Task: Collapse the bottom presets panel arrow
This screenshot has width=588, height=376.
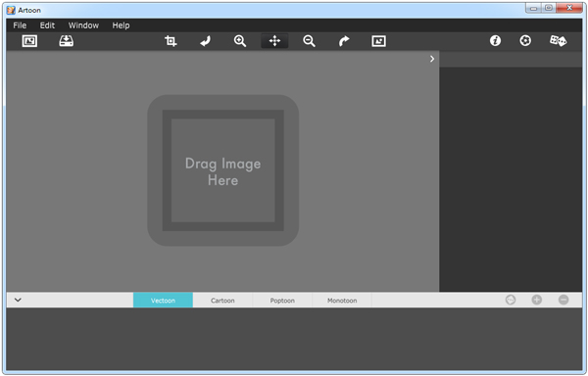Action: pos(18,300)
